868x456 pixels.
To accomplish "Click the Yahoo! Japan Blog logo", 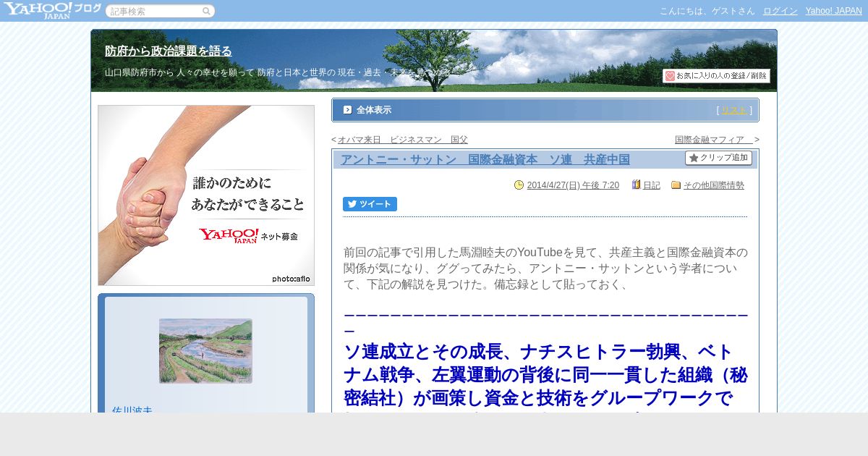I will (x=52, y=10).
